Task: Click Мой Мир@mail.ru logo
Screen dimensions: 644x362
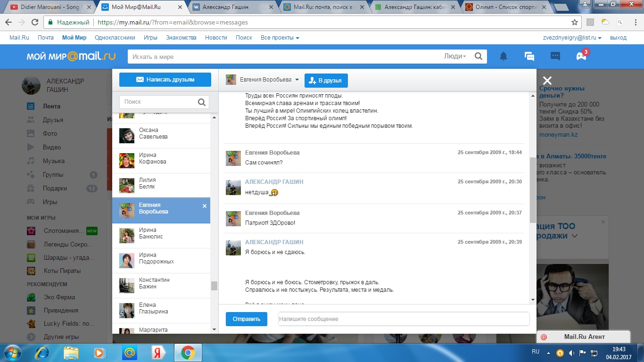Action: [x=71, y=56]
